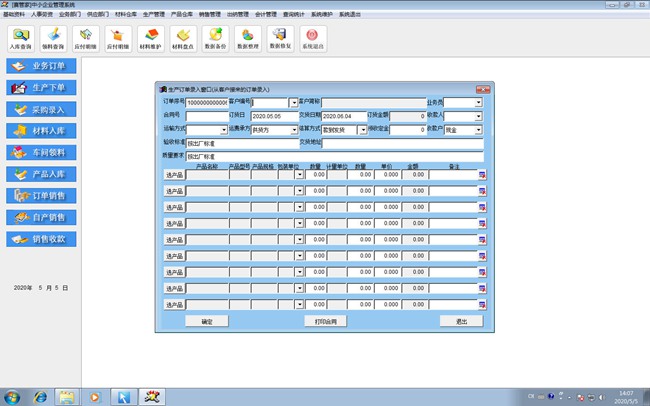Open the 数据整理 toolbar icon

(247, 39)
